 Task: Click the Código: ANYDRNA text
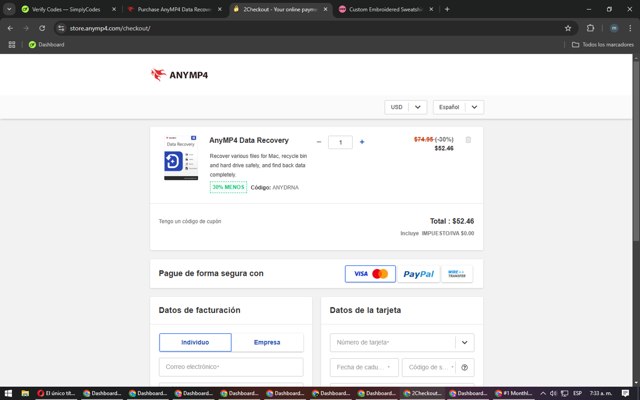tap(274, 187)
